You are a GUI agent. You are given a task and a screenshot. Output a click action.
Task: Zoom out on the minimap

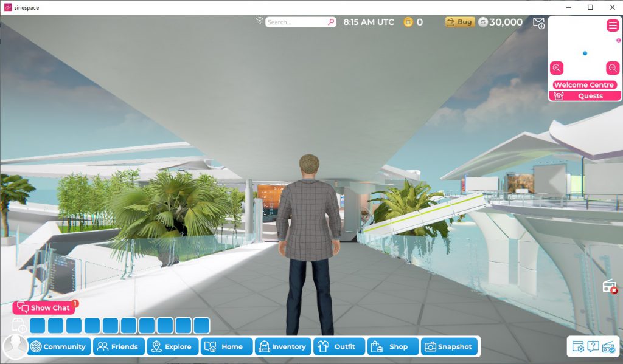613,68
